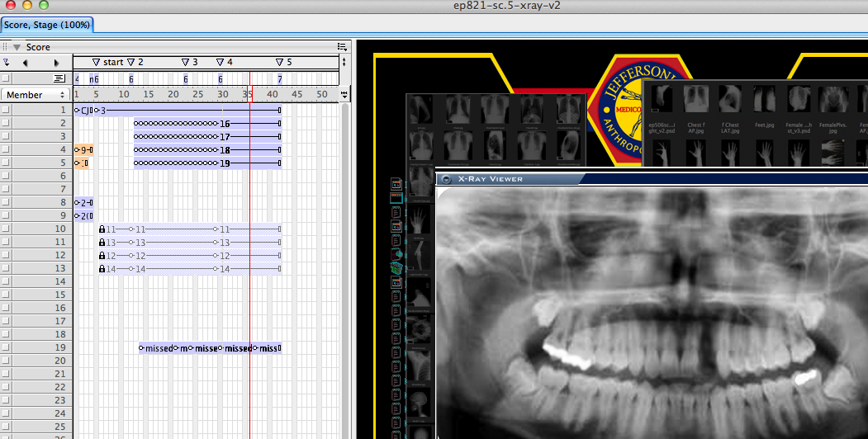Select the Score, Stage (100%) tab

[x=46, y=25]
